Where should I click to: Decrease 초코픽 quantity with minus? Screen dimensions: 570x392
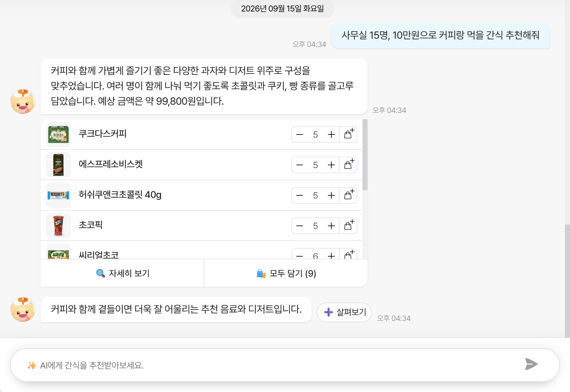pyautogui.click(x=300, y=226)
